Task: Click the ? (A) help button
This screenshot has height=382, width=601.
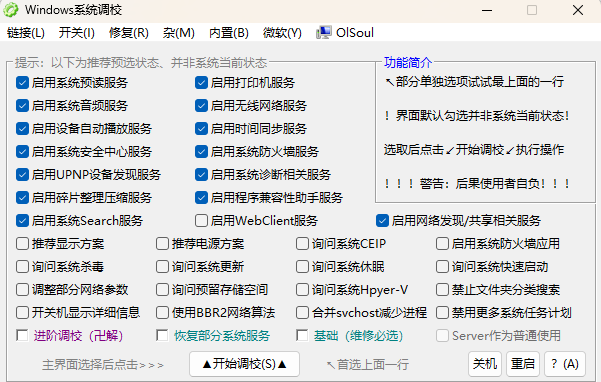Action: (565, 364)
